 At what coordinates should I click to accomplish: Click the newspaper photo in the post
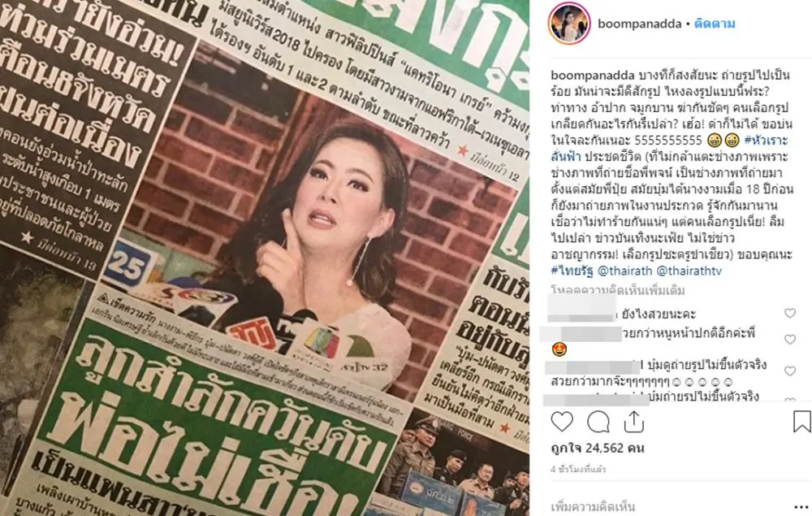point(265,258)
